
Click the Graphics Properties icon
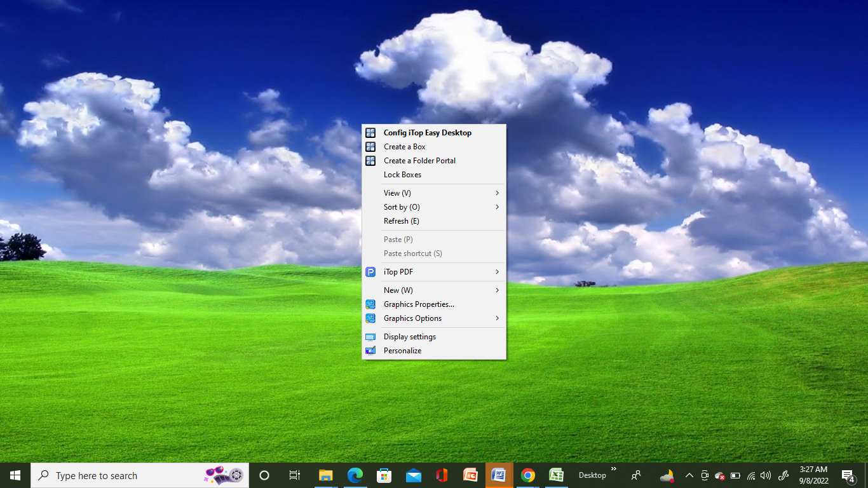(370, 304)
